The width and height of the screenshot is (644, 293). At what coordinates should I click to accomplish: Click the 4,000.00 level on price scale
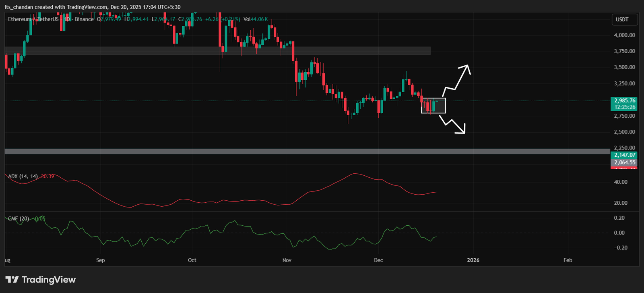pos(624,35)
